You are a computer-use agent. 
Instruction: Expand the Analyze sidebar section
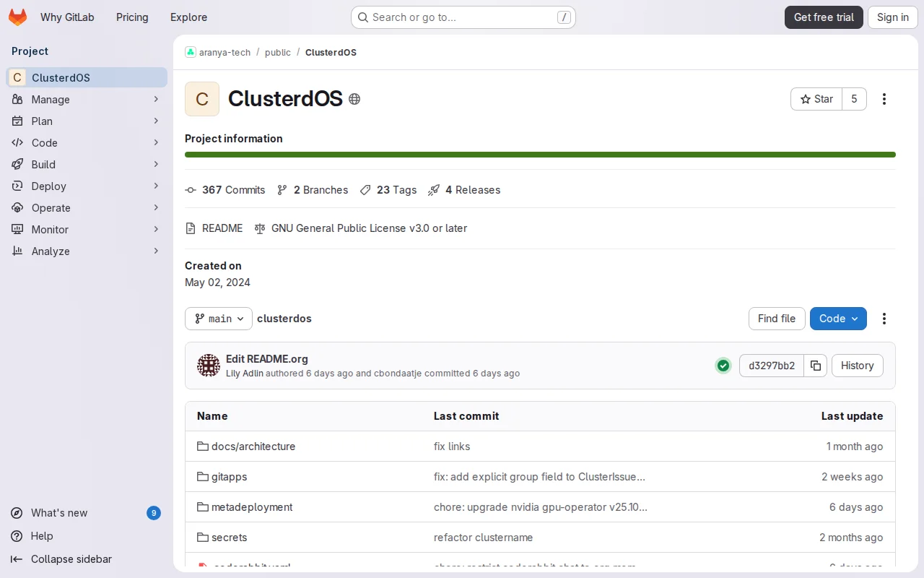(87, 251)
